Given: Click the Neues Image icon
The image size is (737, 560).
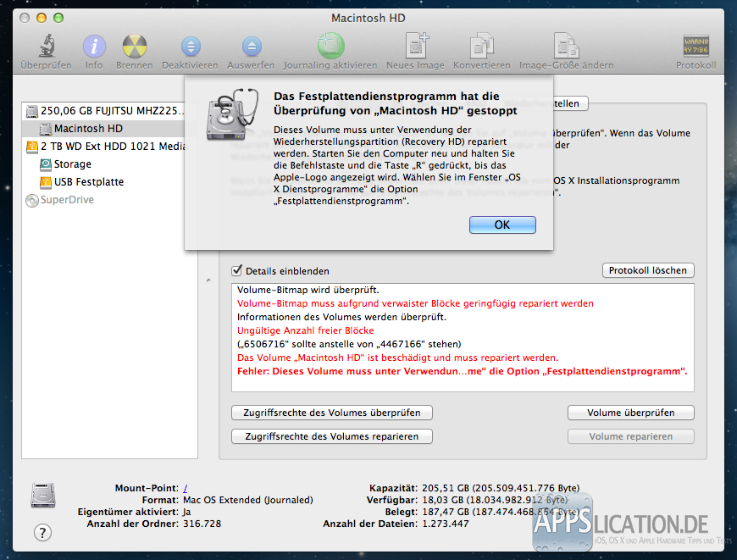Looking at the screenshot, I should coord(416,46).
